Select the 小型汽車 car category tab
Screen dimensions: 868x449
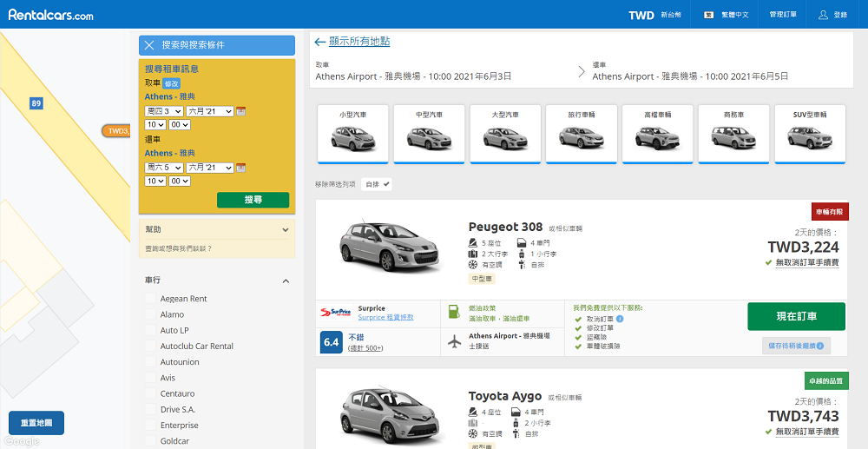pyautogui.click(x=353, y=135)
